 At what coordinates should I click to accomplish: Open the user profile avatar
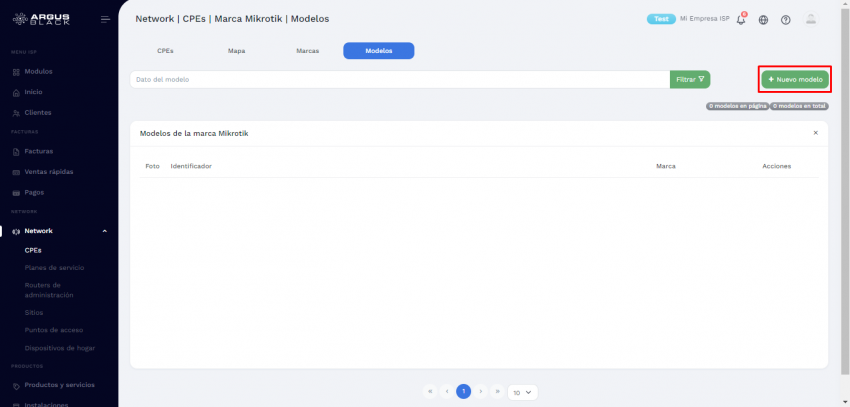tap(811, 19)
